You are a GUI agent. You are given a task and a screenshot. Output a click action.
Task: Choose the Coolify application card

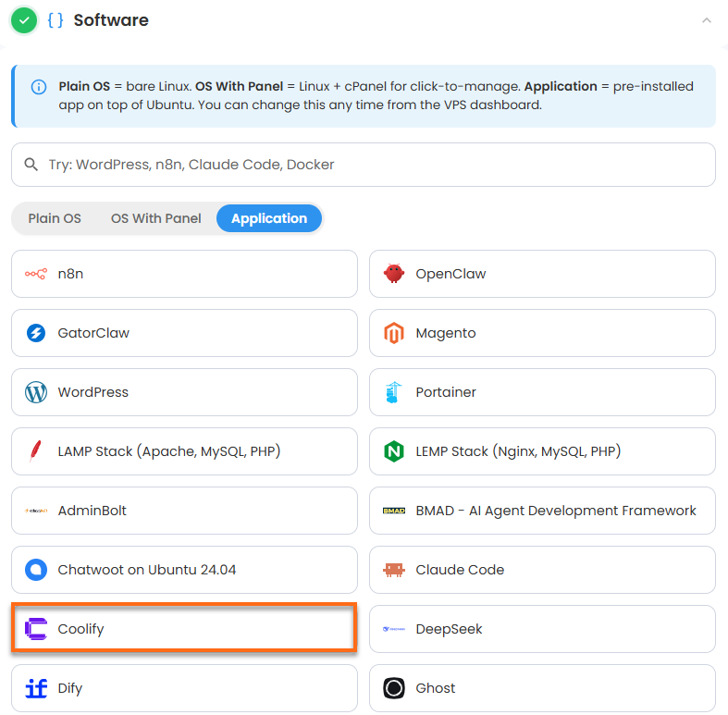click(184, 629)
